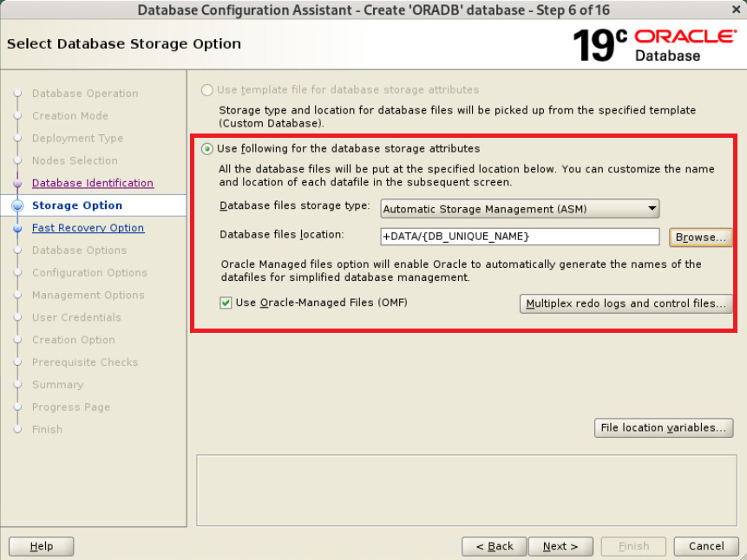Screen dimensions: 747x560
Task: Click Configuration Options step in sidebar
Action: click(x=89, y=272)
